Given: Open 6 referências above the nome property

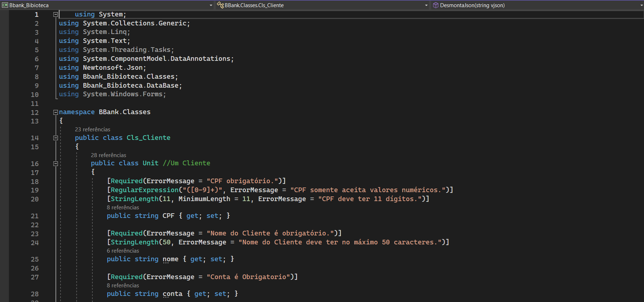Looking at the screenshot, I should [123, 251].
